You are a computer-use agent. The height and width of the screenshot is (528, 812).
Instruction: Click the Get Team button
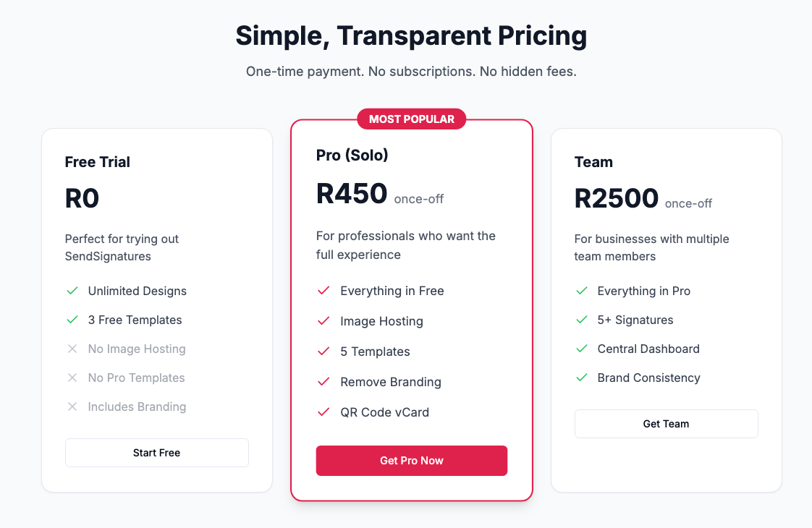(x=666, y=423)
